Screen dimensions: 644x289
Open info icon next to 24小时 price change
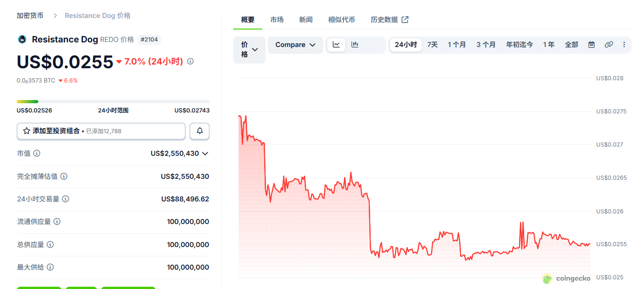click(x=190, y=61)
